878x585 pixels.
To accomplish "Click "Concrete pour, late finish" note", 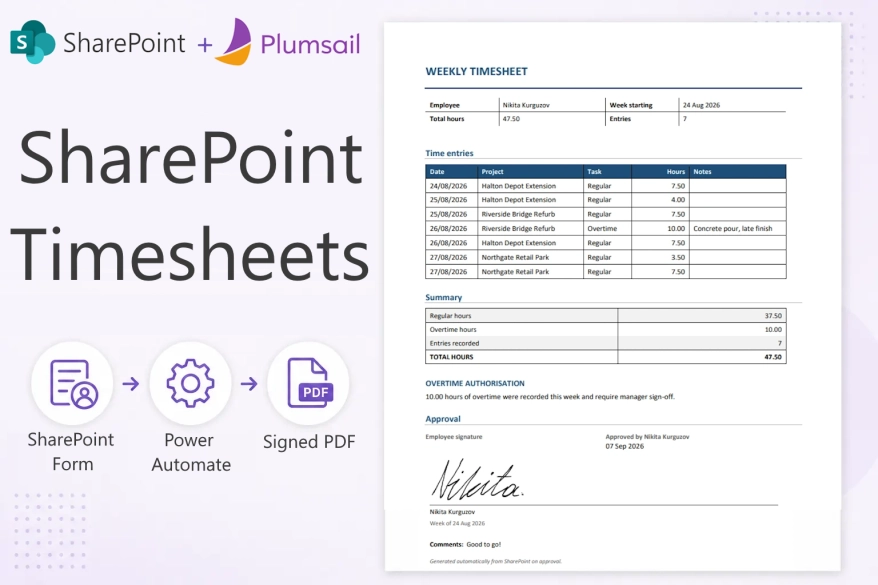I will coord(732,228).
